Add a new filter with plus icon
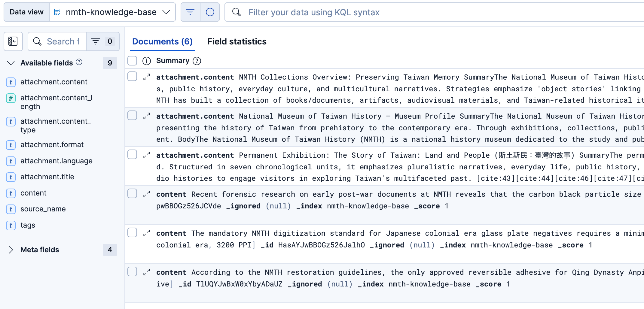Image resolution: width=644 pixels, height=309 pixels. [210, 12]
